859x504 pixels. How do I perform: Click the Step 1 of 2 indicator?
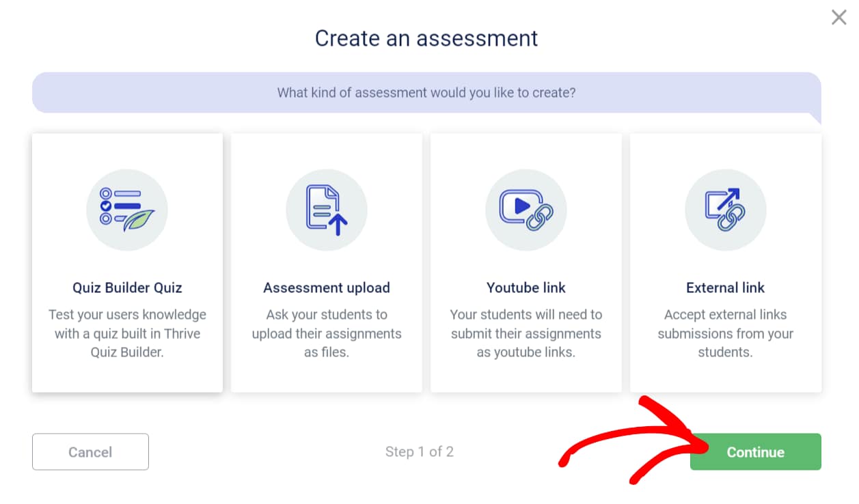click(x=420, y=451)
